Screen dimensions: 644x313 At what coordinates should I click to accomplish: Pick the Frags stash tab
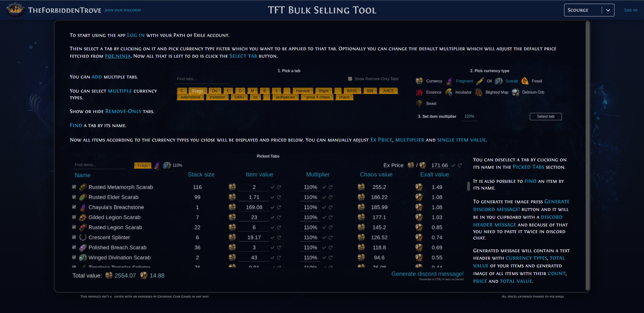coord(198,91)
